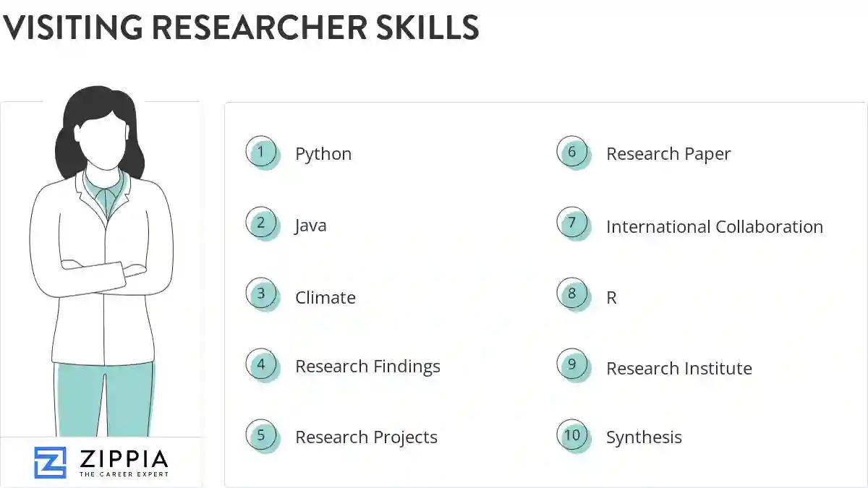
Task: Select the number 6 circle badge
Action: click(572, 153)
